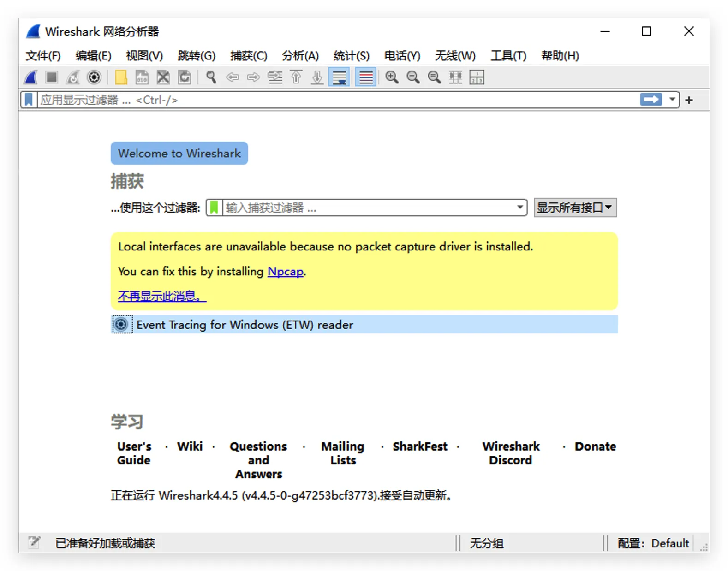728x571 pixels.
Task: Open the Wiki link
Action: [x=190, y=446]
